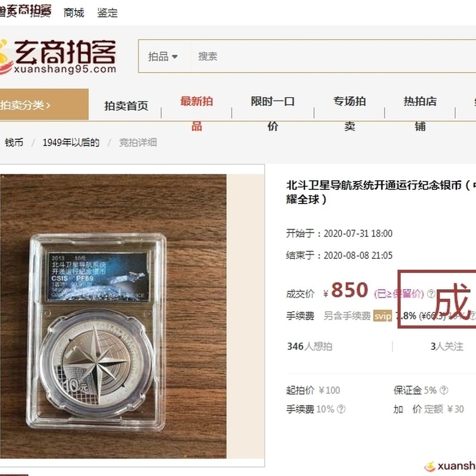Click the help icon beside 保留价

(x=431, y=293)
